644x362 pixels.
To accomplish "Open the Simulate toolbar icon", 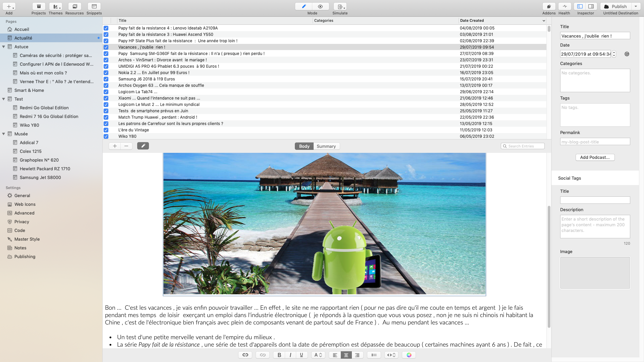I will (x=340, y=6).
